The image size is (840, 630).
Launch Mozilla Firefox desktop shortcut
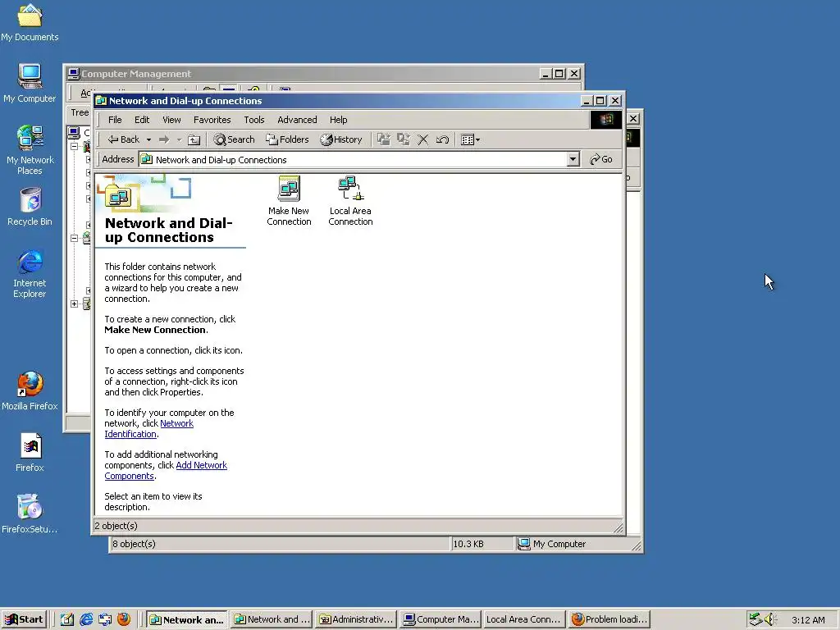(x=30, y=391)
